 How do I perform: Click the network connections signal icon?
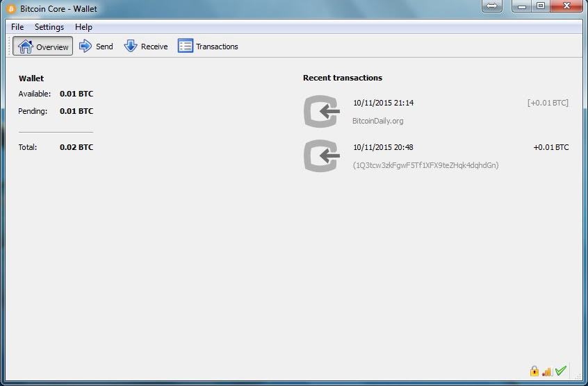click(x=547, y=371)
